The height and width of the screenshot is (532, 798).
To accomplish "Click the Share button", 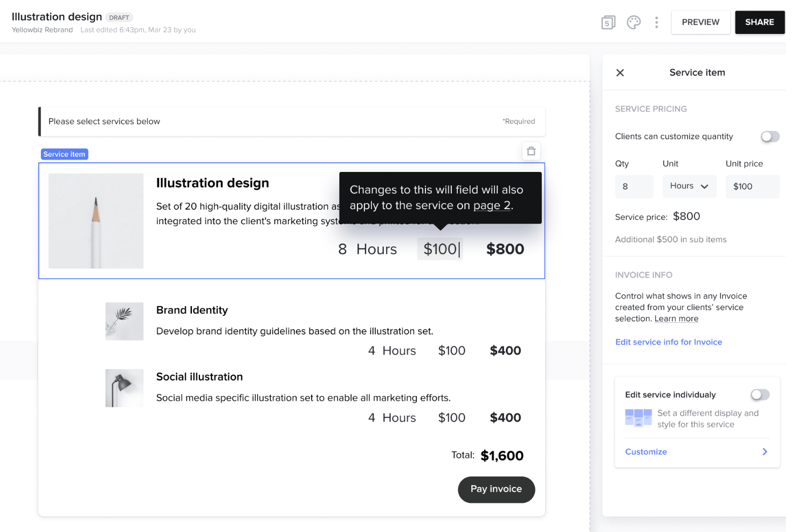I will [759, 22].
